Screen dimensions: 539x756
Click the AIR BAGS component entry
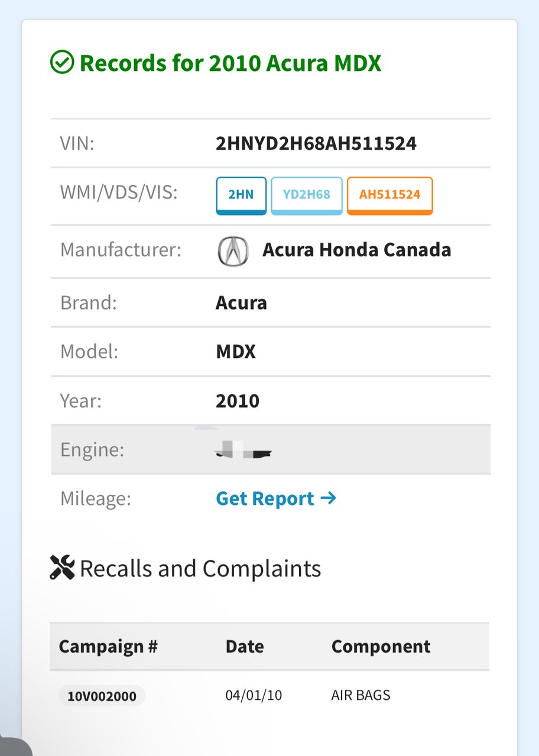pyautogui.click(x=361, y=695)
